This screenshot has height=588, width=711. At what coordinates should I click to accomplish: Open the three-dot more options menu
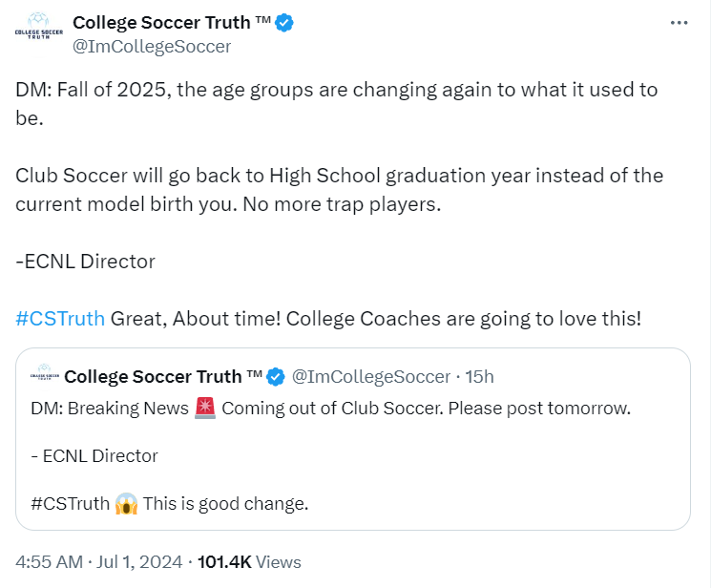[679, 24]
